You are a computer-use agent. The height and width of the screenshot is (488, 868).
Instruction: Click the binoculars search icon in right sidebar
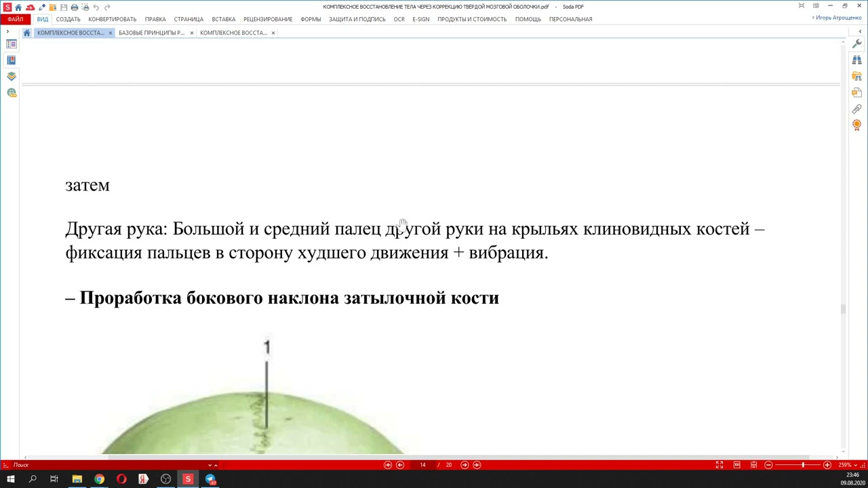(856, 60)
